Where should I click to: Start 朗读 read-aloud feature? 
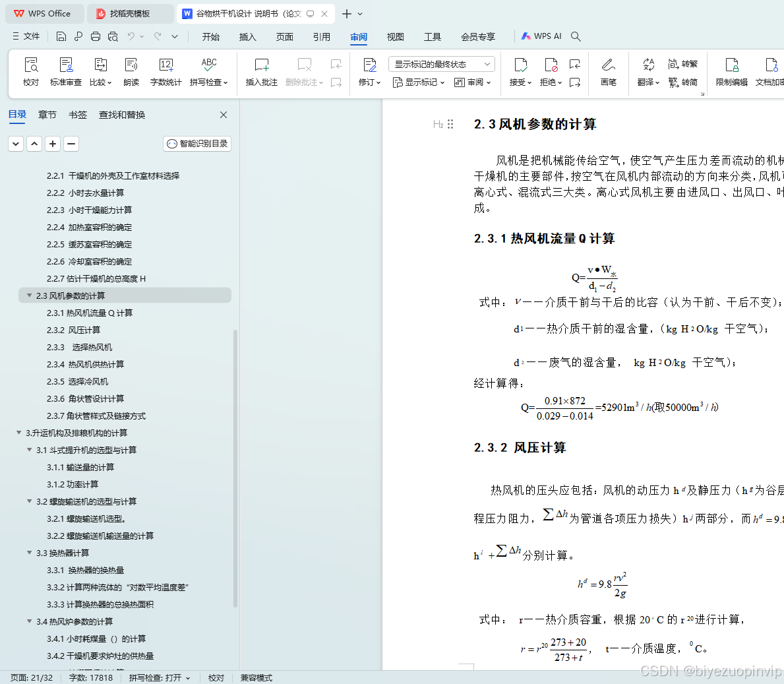click(131, 71)
